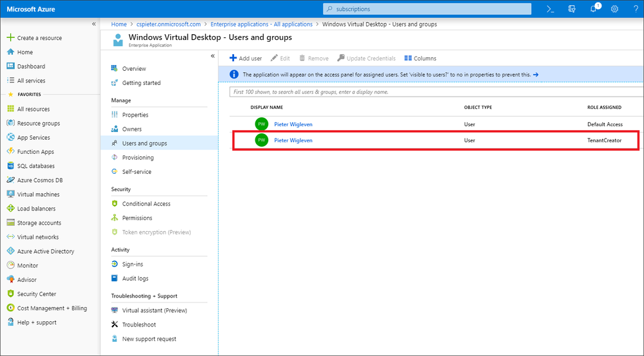Click the Virtual networks icon
The width and height of the screenshot is (644, 356).
point(11,237)
